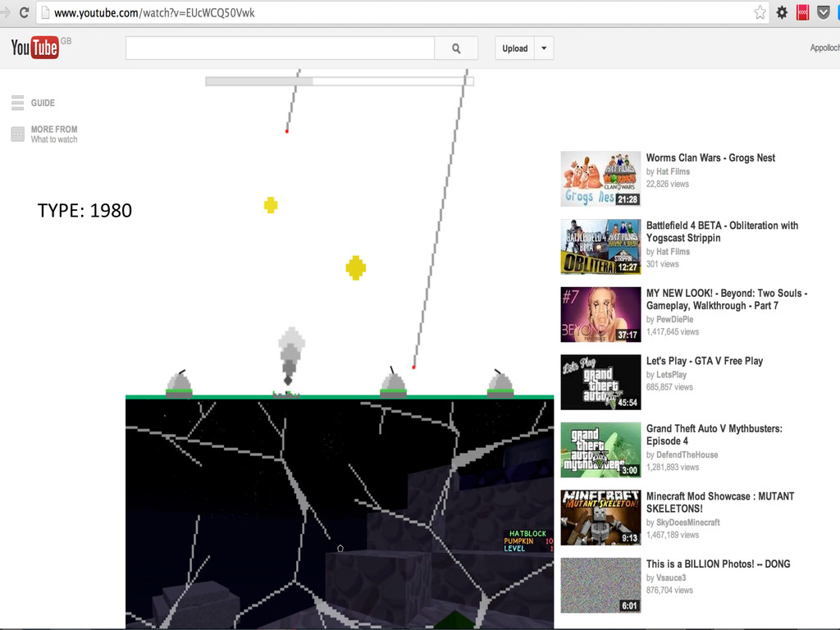Viewport: 840px width, 630px height.
Task: Open Battlefield 4 BETA Obliteration title
Action: (x=722, y=231)
